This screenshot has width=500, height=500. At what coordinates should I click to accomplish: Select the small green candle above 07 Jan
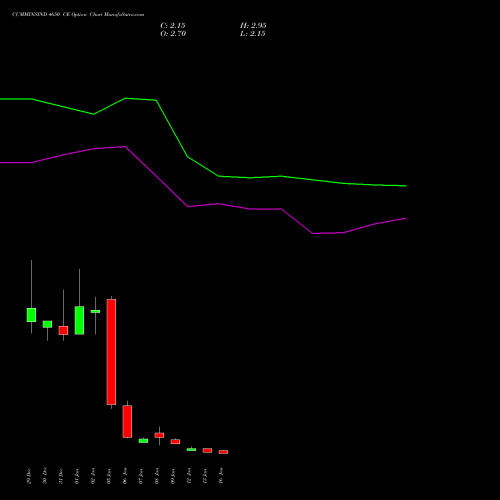coord(143,441)
